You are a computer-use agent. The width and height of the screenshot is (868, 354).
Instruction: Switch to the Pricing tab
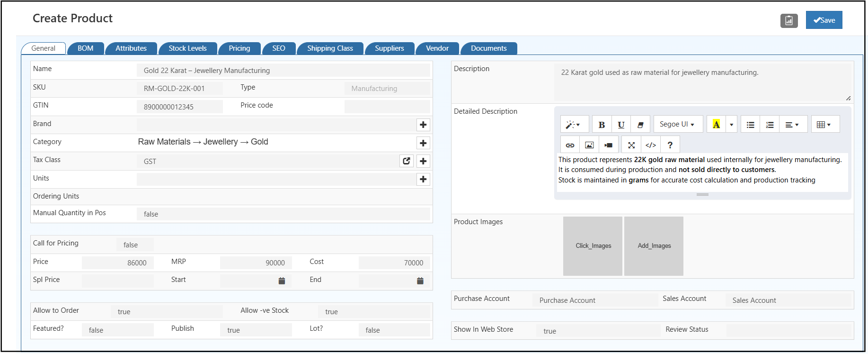[239, 48]
